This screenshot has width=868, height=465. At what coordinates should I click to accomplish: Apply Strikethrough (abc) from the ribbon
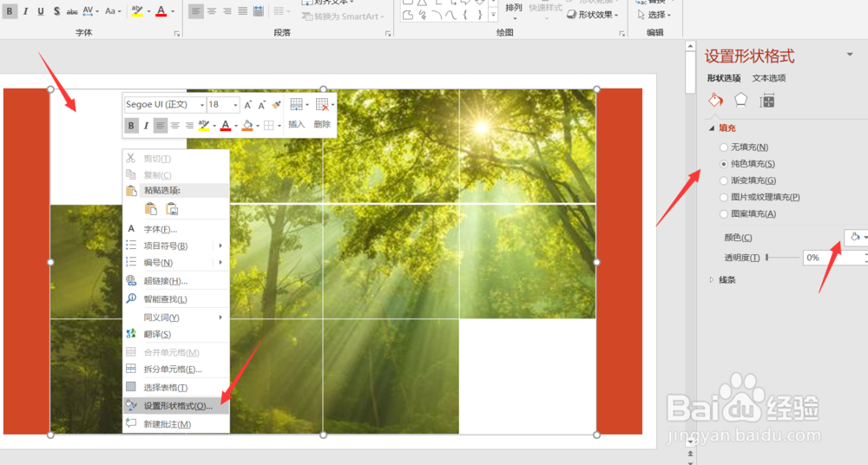[x=72, y=11]
